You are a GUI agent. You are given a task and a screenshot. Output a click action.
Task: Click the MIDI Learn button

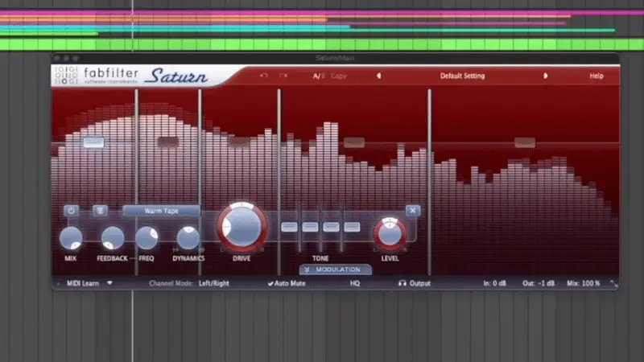(x=83, y=283)
